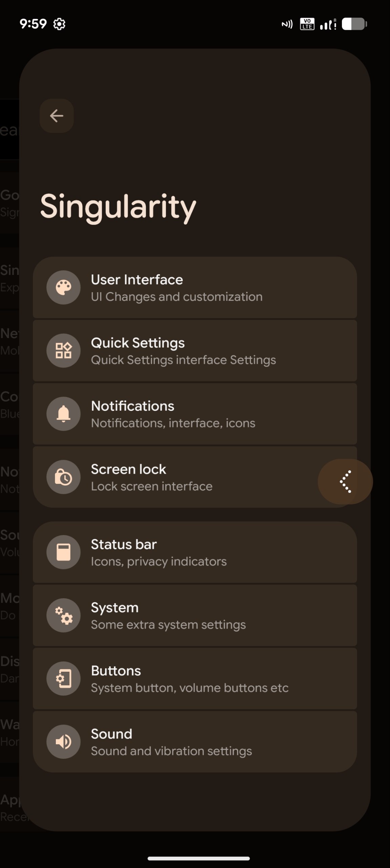
Task: Tap the settings gear in status bar
Action: [59, 24]
